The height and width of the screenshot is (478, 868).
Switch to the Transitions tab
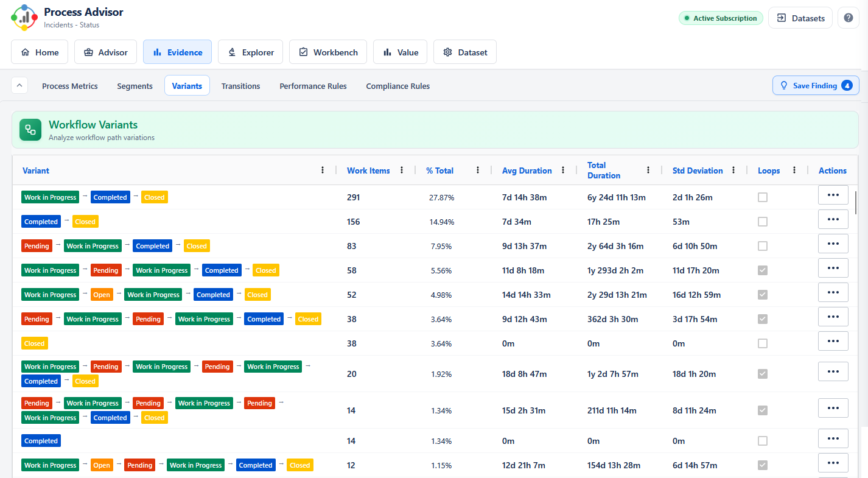[240, 86]
